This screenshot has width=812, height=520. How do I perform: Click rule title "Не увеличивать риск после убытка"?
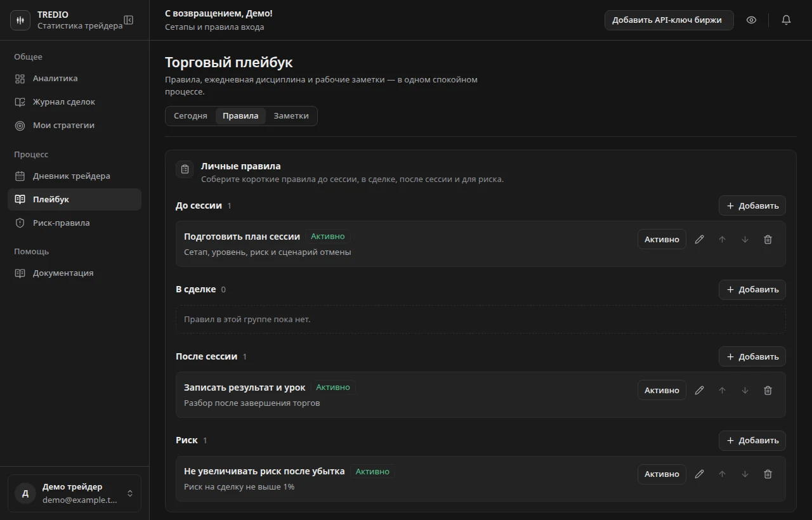(x=265, y=471)
